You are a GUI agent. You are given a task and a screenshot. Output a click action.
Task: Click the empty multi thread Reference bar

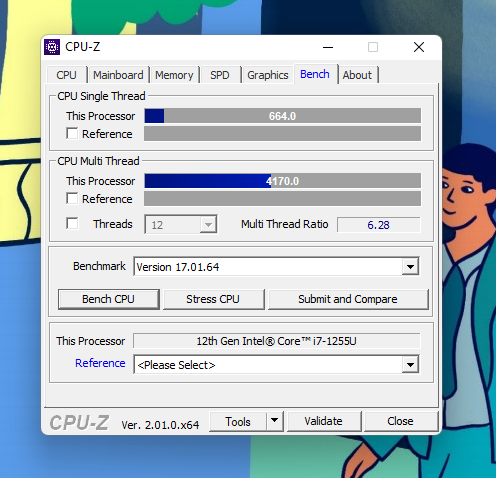point(282,199)
